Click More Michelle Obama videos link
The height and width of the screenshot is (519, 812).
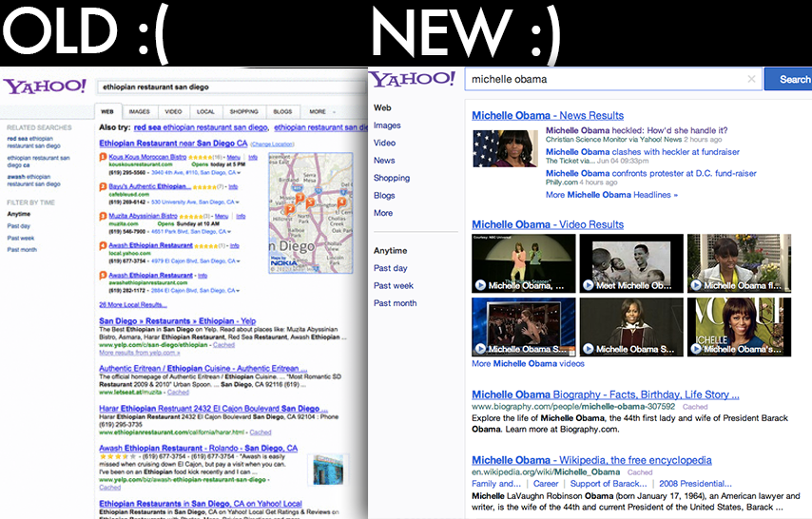tap(528, 364)
